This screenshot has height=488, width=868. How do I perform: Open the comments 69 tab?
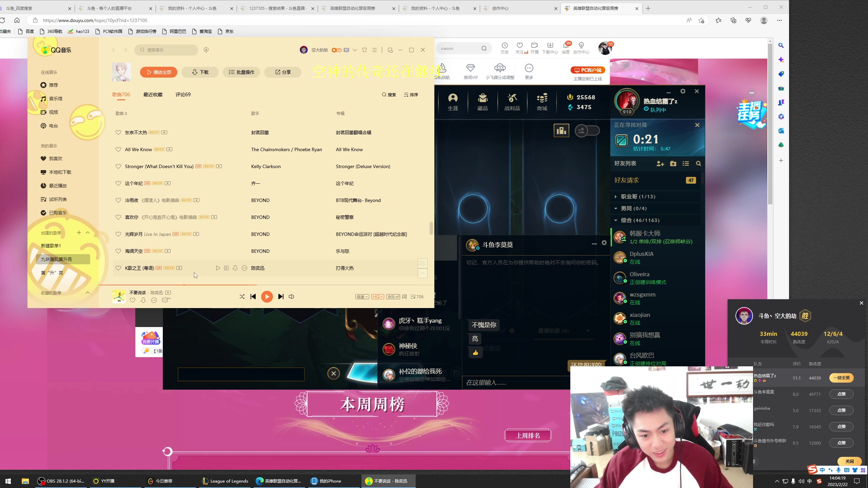(x=183, y=95)
